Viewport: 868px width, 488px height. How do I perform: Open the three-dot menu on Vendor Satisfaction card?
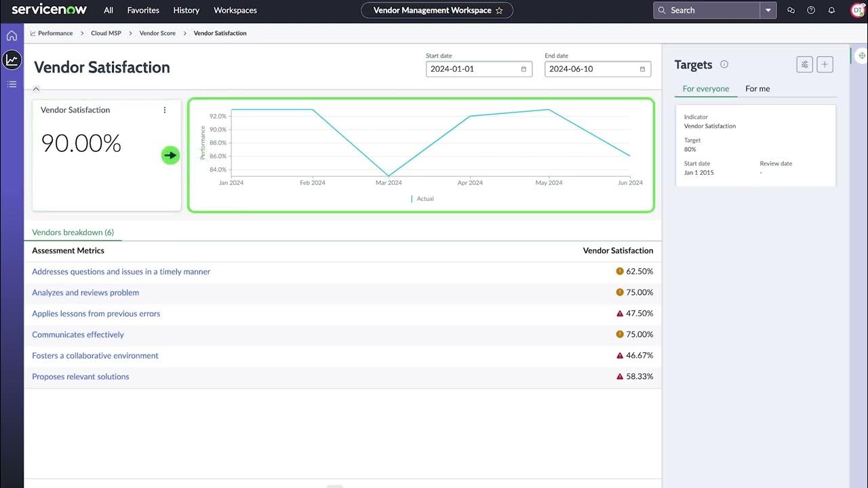point(164,110)
